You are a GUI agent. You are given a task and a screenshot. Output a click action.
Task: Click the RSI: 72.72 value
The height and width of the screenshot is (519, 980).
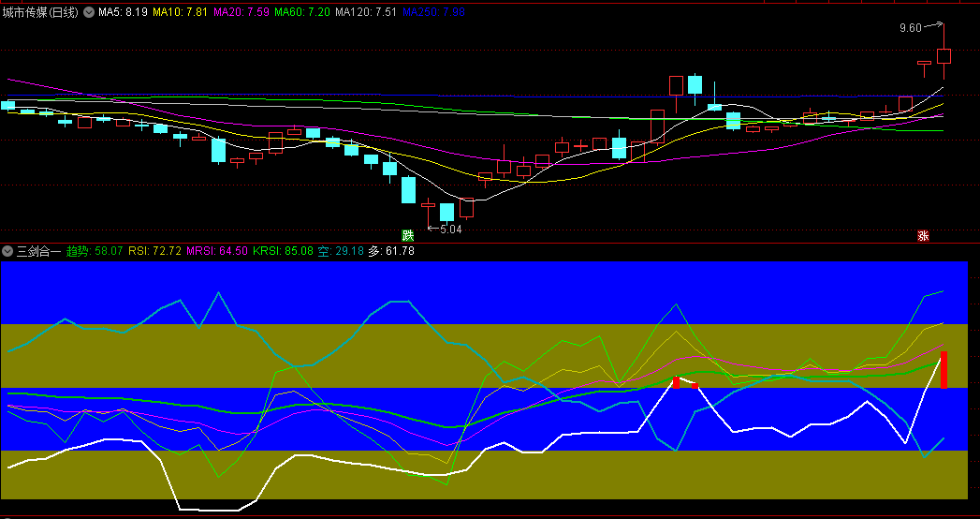tap(155, 251)
